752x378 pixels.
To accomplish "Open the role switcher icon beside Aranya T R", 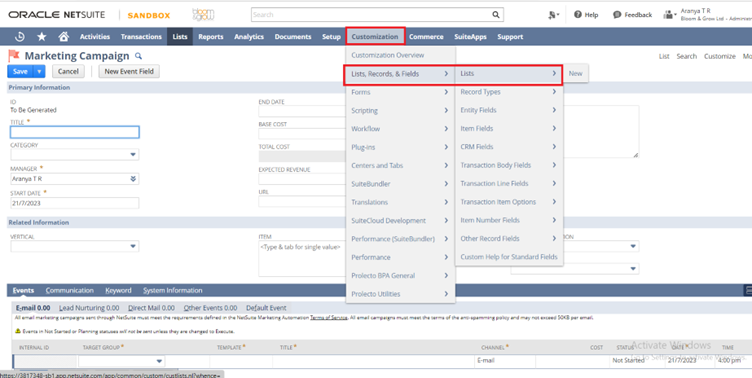I will 670,15.
